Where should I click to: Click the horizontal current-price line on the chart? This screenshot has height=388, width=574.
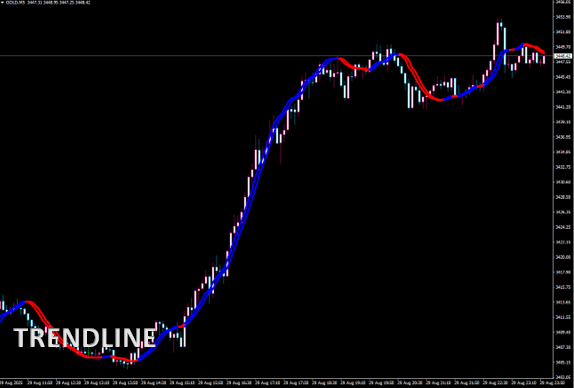276,56
